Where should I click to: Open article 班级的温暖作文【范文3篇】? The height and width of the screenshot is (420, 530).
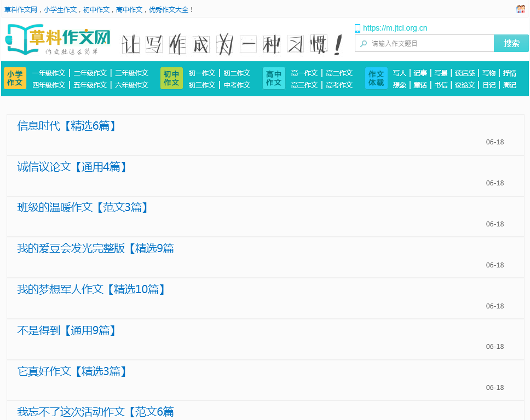coord(83,207)
